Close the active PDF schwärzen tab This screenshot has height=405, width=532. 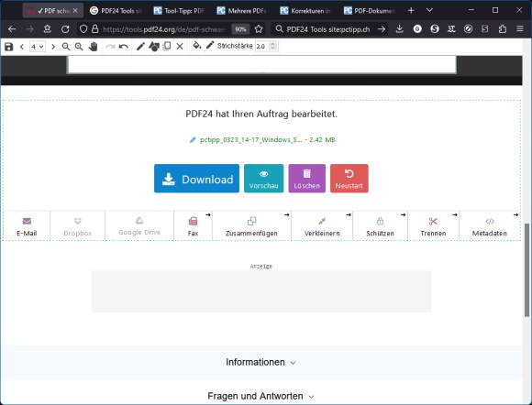coord(75,11)
